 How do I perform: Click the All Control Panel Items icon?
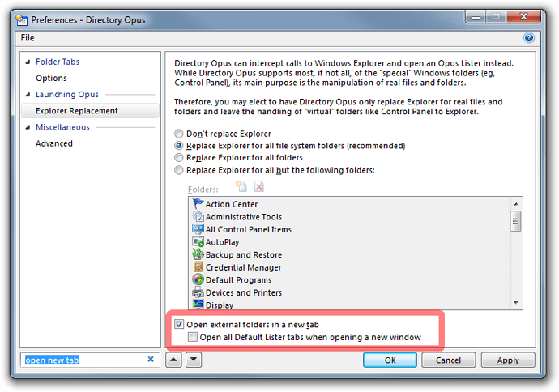[x=198, y=229]
